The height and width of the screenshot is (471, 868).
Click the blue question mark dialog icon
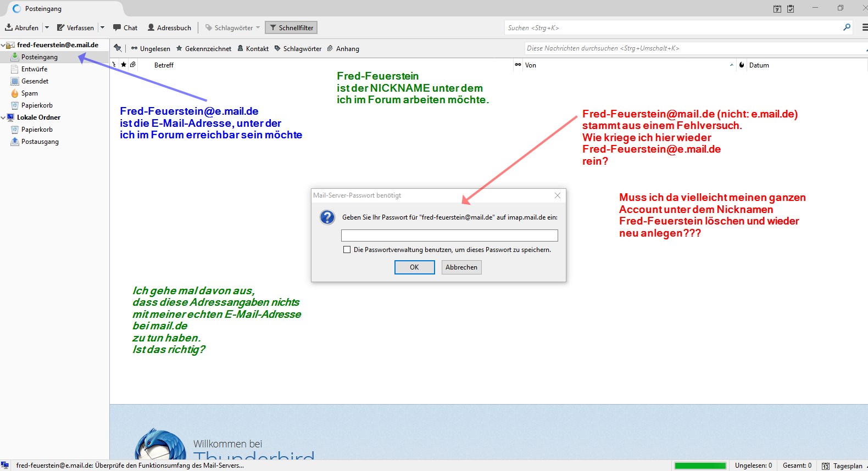pyautogui.click(x=327, y=217)
